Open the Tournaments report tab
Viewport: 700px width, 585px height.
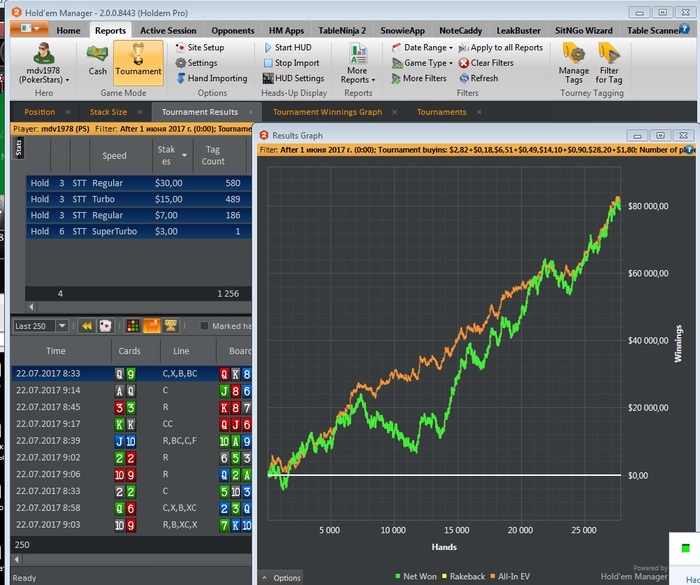[x=442, y=112]
